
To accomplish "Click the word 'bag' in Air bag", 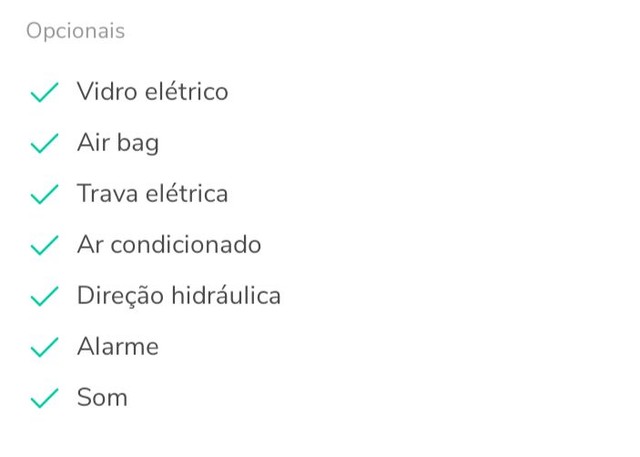I will point(138,144).
